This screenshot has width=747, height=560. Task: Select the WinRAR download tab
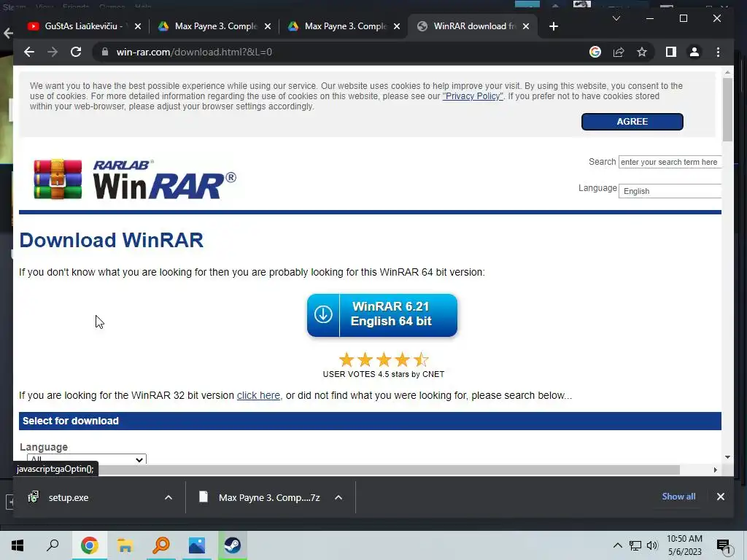click(x=473, y=26)
